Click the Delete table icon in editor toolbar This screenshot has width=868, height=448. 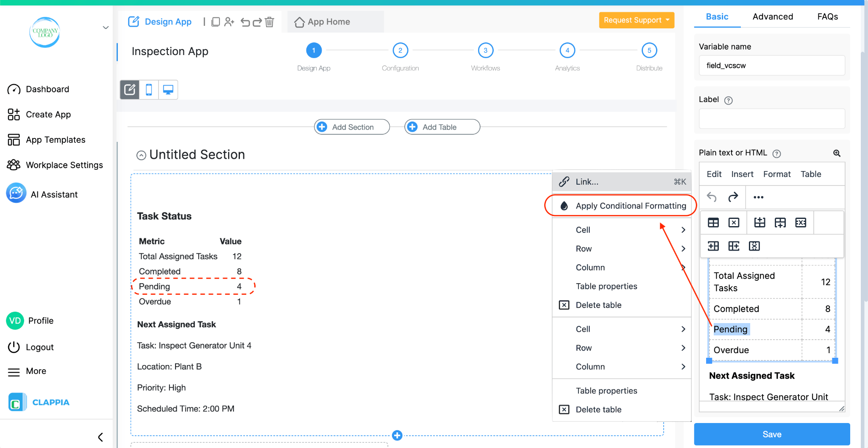coord(734,223)
